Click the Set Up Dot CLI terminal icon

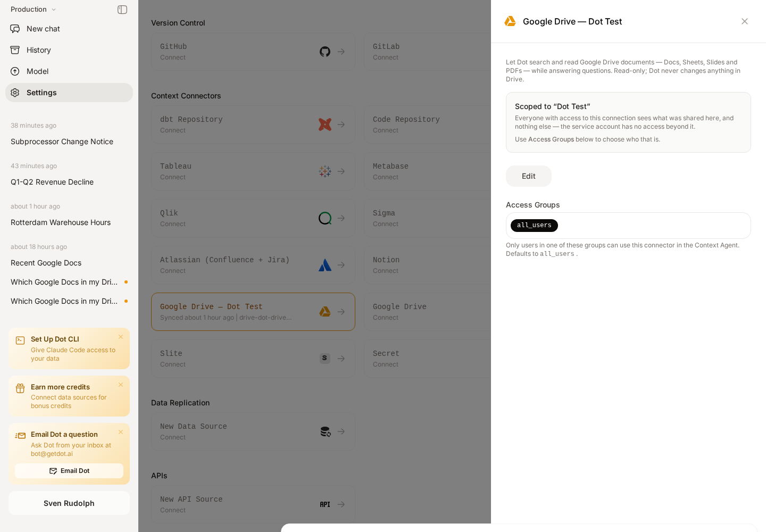(x=20, y=340)
